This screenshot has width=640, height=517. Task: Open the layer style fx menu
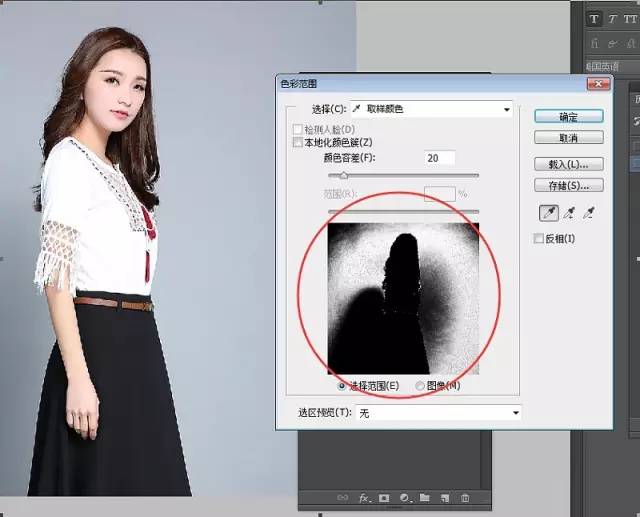[x=365, y=497]
